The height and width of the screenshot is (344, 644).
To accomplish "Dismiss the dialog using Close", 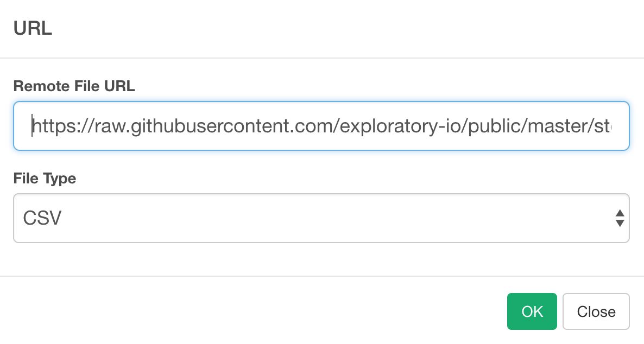I will point(596,311).
